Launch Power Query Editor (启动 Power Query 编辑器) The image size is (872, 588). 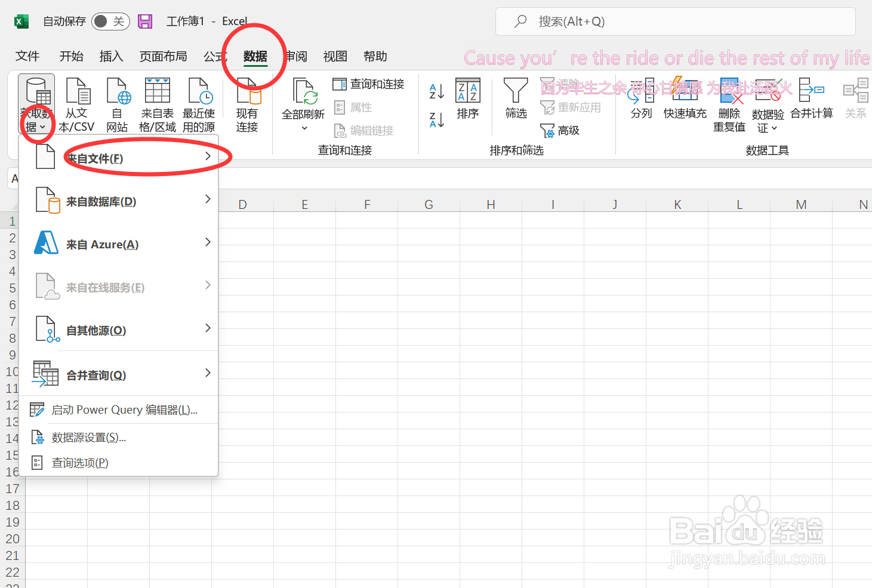[x=119, y=410]
